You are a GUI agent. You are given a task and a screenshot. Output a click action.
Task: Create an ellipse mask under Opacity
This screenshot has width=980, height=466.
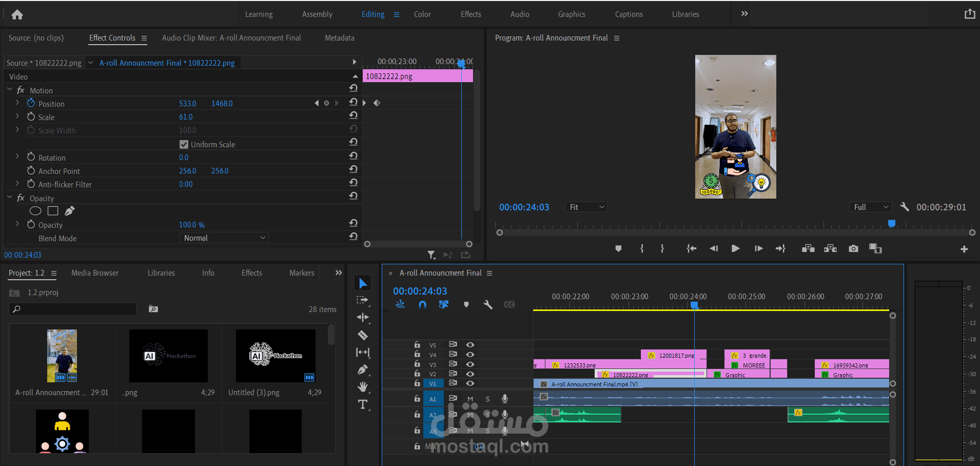click(35, 211)
